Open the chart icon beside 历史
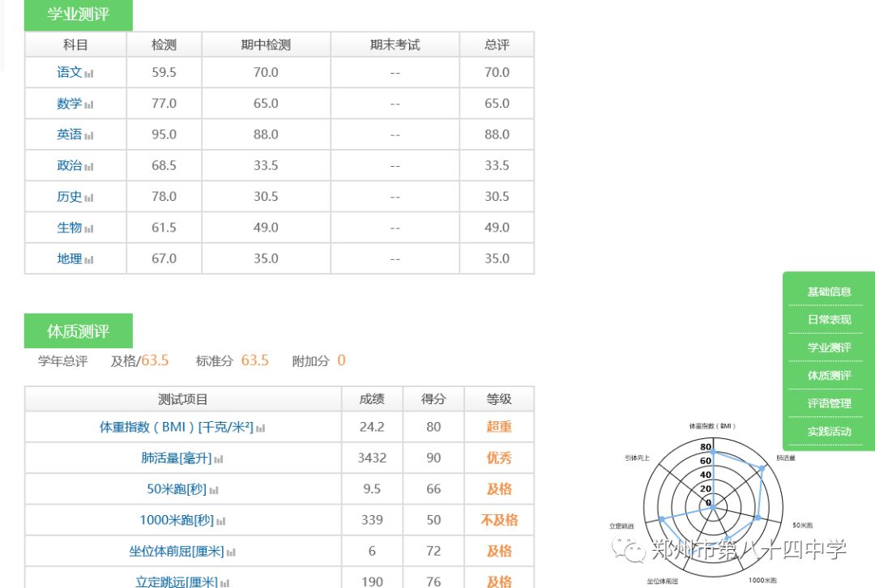 pyautogui.click(x=89, y=198)
